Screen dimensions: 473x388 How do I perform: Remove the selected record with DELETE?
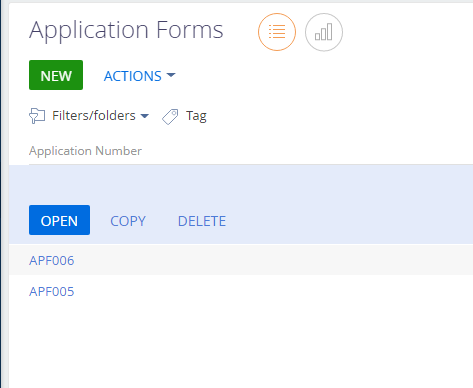click(x=202, y=221)
